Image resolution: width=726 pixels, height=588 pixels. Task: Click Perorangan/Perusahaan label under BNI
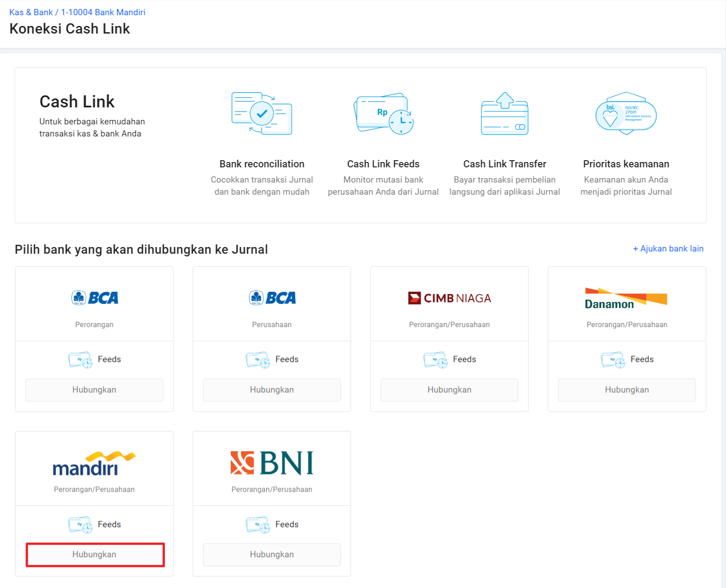[272, 489]
